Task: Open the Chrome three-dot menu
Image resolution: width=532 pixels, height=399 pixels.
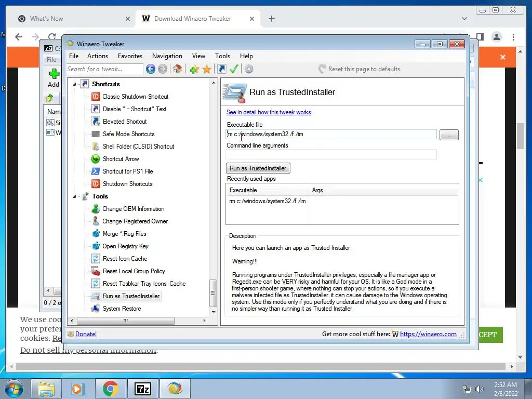Action: point(513,37)
